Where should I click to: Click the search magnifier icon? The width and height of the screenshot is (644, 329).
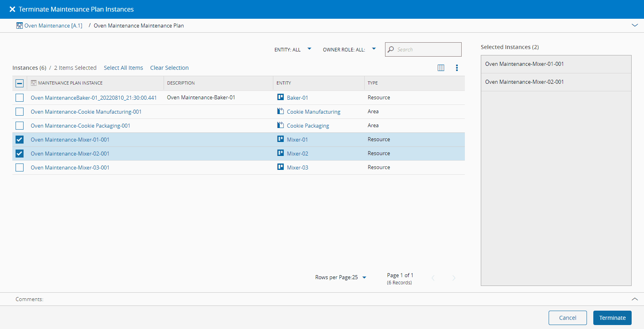[391, 49]
